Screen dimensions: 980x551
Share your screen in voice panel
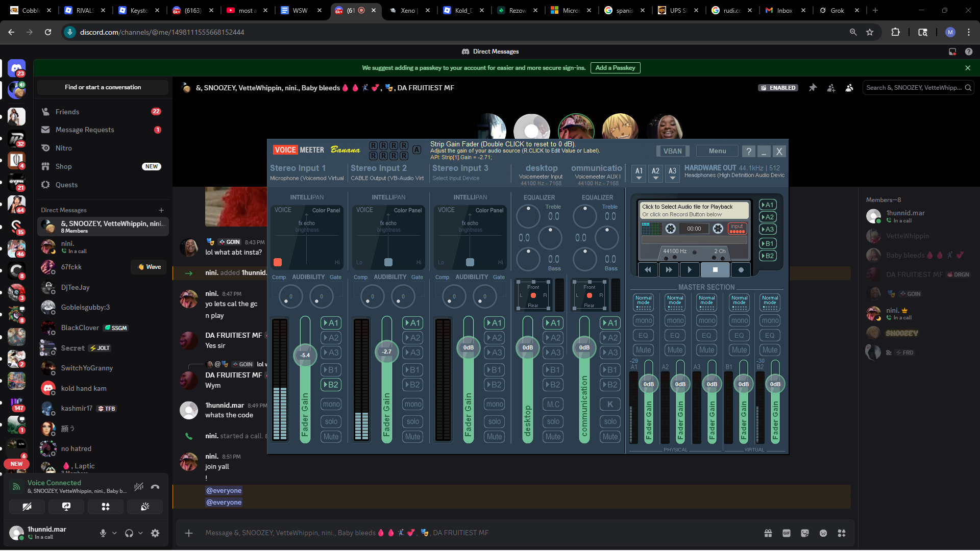pos(66,507)
